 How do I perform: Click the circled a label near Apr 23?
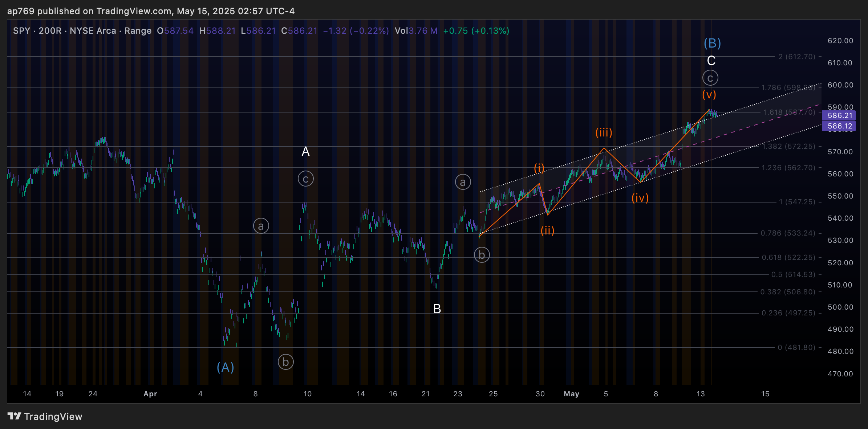coord(463,182)
